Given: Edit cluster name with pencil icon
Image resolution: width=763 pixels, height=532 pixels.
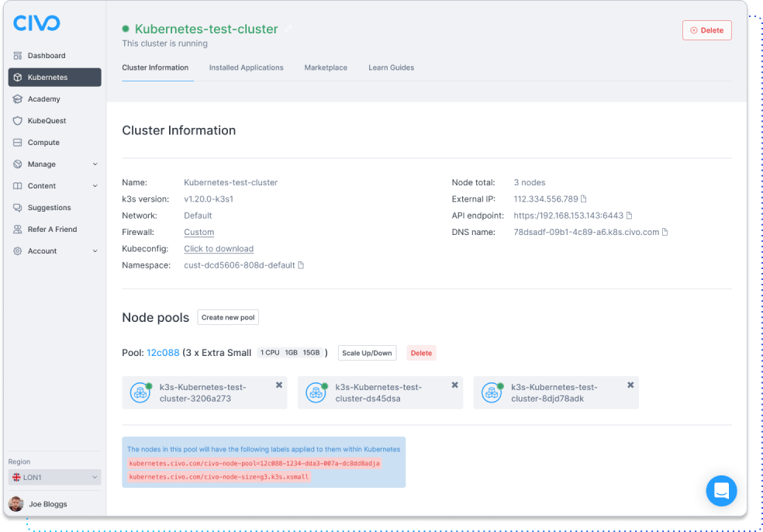Looking at the screenshot, I should 288,29.
